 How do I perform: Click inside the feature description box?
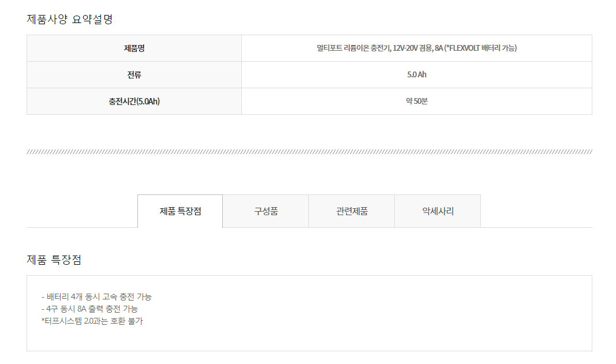coord(309,313)
